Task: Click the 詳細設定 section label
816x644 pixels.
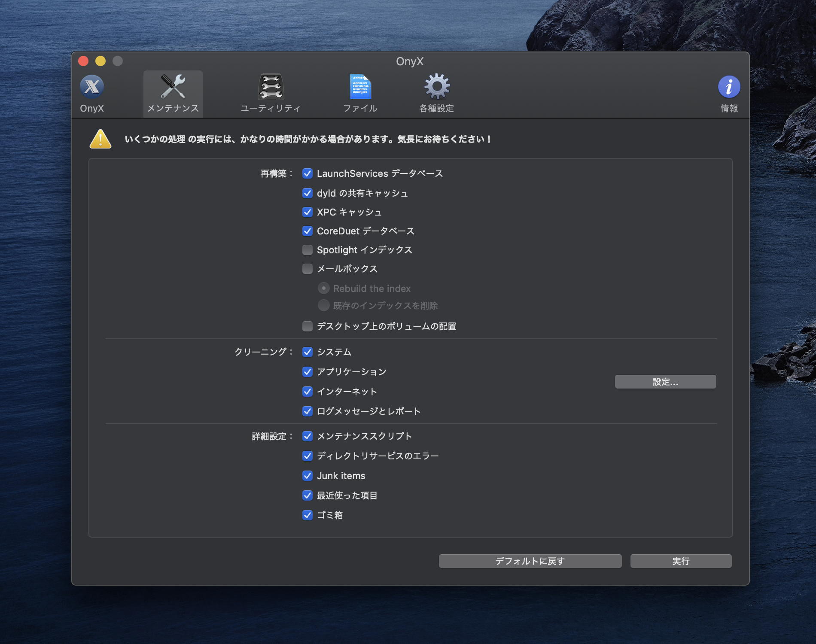Action: point(272,436)
